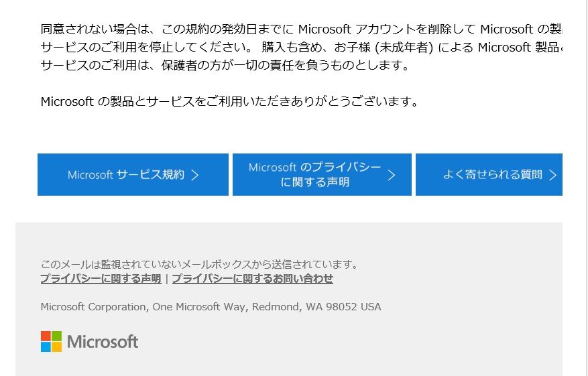The image size is (588, 376).
Task: Click the chevron arrow on よく寄せられる質問
Action: (x=552, y=175)
